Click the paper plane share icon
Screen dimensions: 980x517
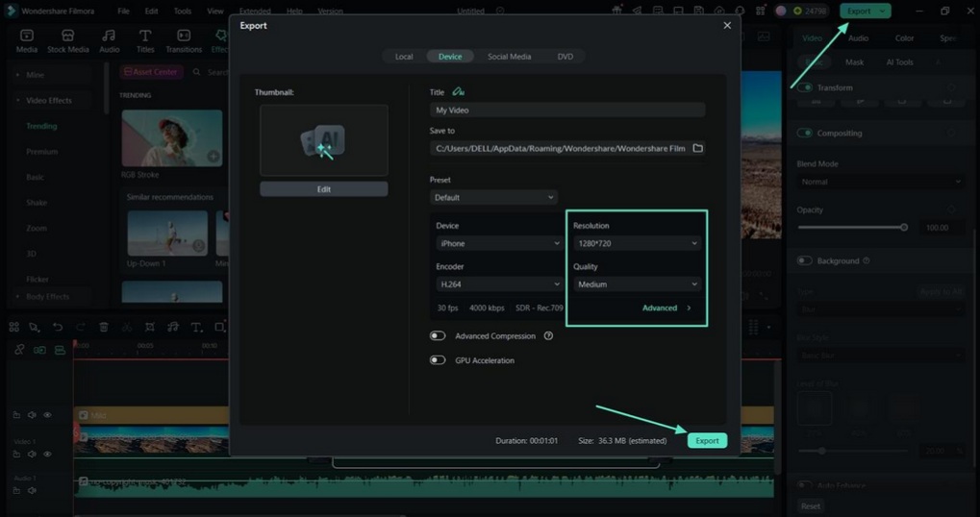(637, 11)
